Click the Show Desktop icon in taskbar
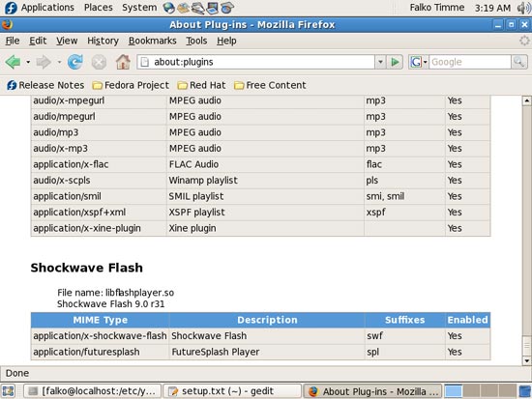Screen dimensions: 532x399 [8, 391]
